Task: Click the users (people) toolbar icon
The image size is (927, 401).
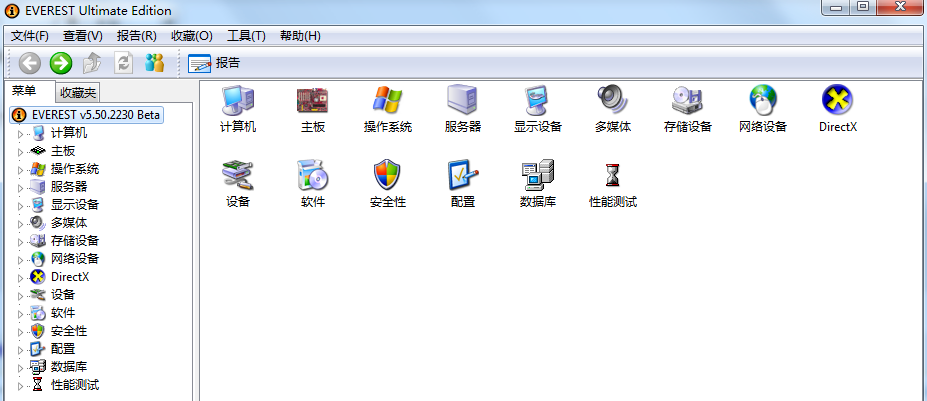Action: [x=154, y=63]
